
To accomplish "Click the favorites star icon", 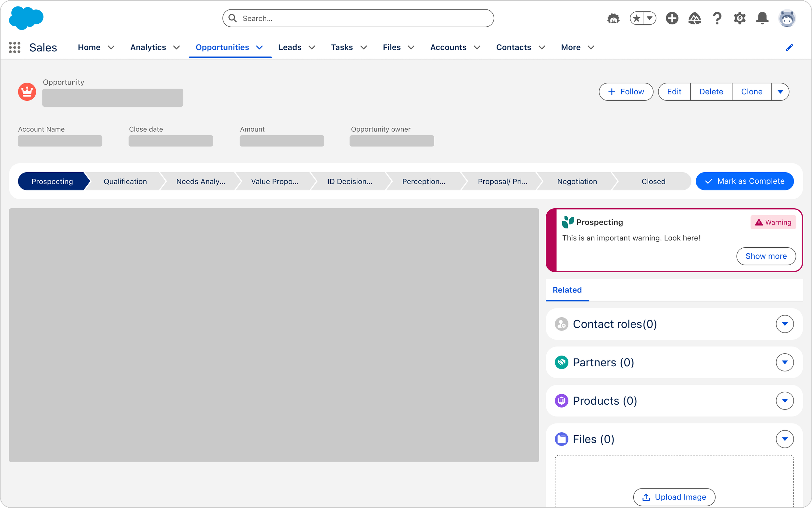I will (636, 18).
